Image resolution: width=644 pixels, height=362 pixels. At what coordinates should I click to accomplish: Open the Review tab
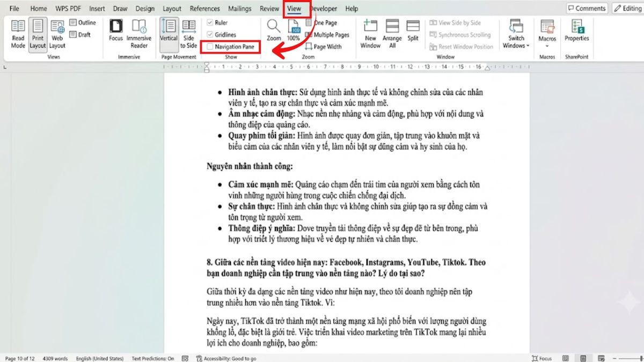[269, 9]
